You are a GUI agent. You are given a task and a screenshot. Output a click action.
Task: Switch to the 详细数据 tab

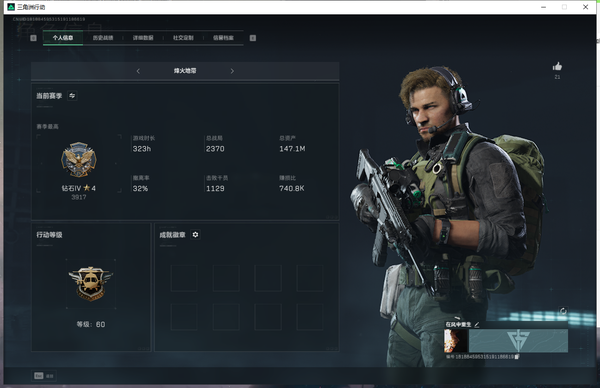click(x=143, y=38)
